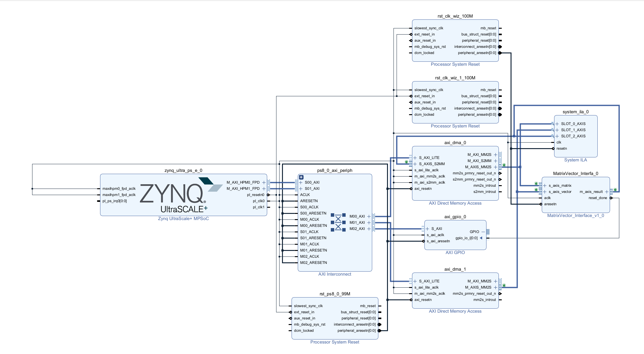This screenshot has height=354, width=644.
Task: Click the System ILA block type label
Action: tap(575, 160)
